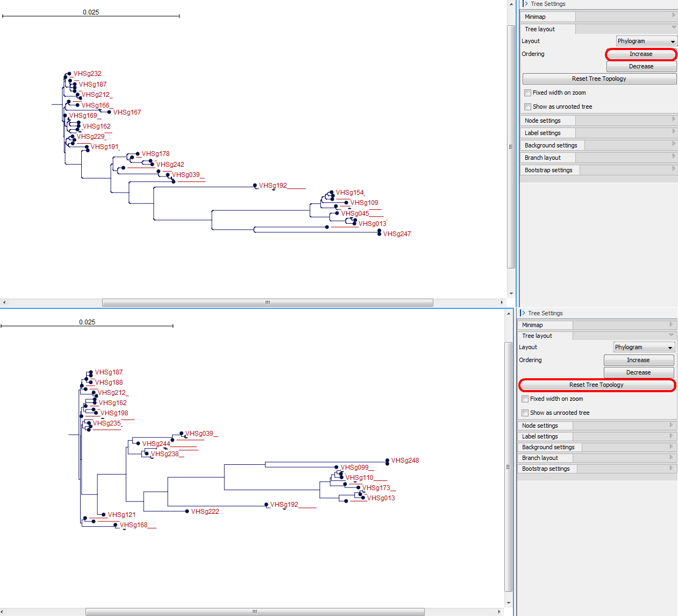Click the horizontal scrollbar below the top tree
678x616 pixels.
268,302
